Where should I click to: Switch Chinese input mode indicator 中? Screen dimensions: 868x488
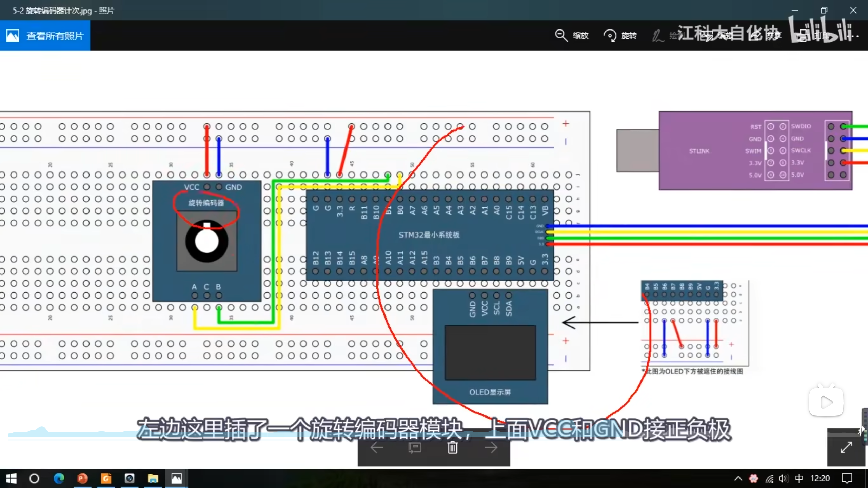tap(799, 479)
